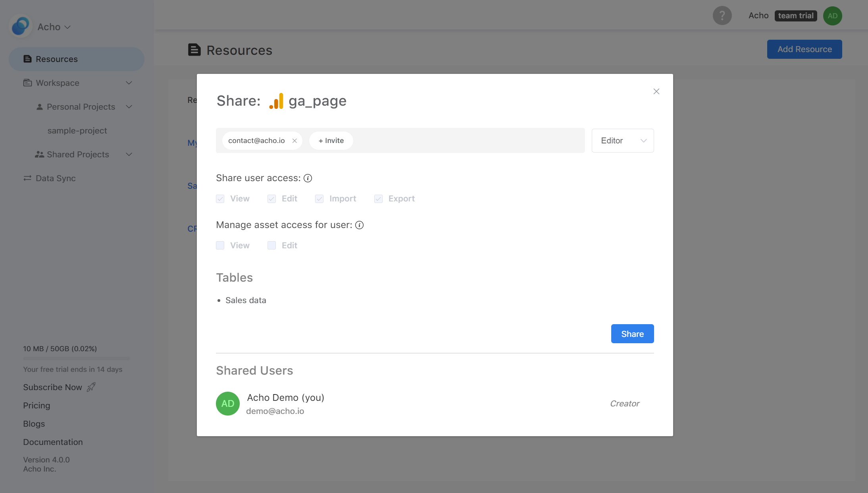Toggle the View checkbox under Share user access
Viewport: 868px width, 493px height.
[x=220, y=199]
